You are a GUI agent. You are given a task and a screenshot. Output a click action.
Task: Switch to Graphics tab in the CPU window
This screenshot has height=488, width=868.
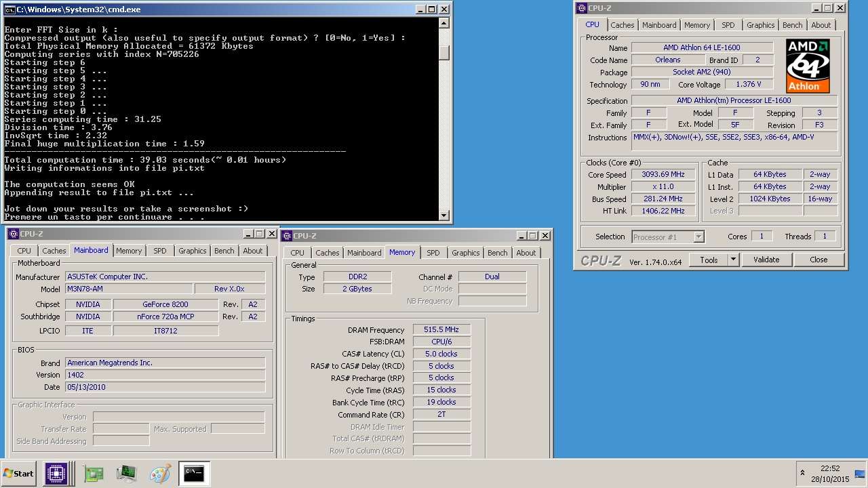tap(760, 25)
